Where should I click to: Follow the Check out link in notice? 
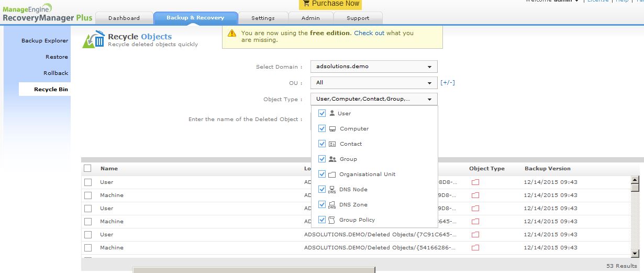pos(369,33)
